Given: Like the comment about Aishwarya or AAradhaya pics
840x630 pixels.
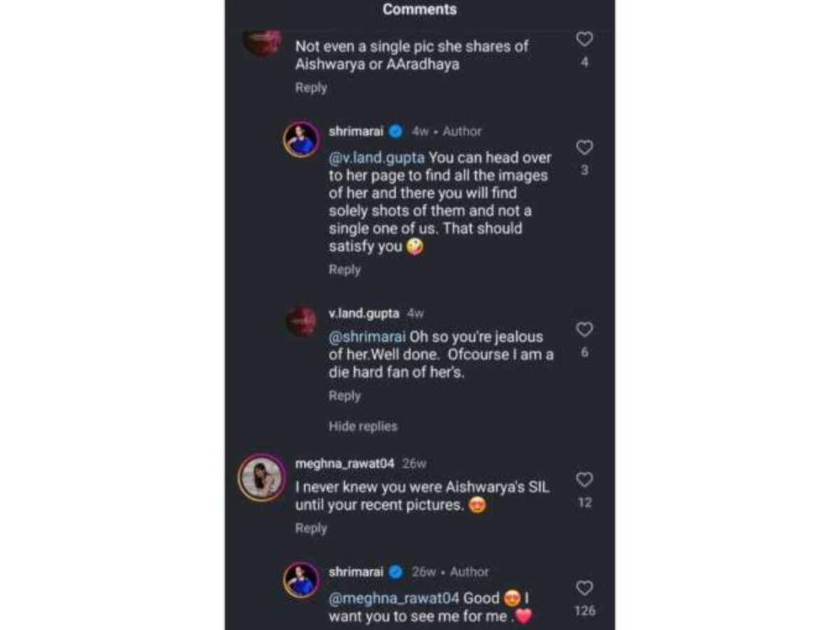Looking at the screenshot, I should 584,39.
